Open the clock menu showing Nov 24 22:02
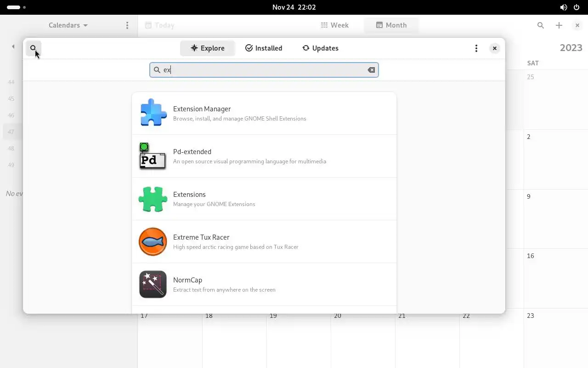 pyautogui.click(x=294, y=7)
